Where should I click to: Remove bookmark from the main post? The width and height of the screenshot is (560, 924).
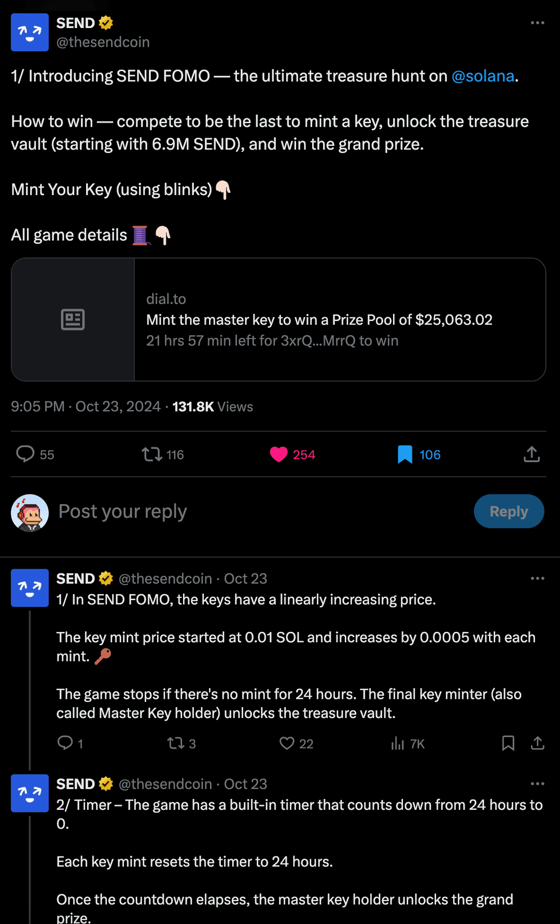pyautogui.click(x=405, y=454)
